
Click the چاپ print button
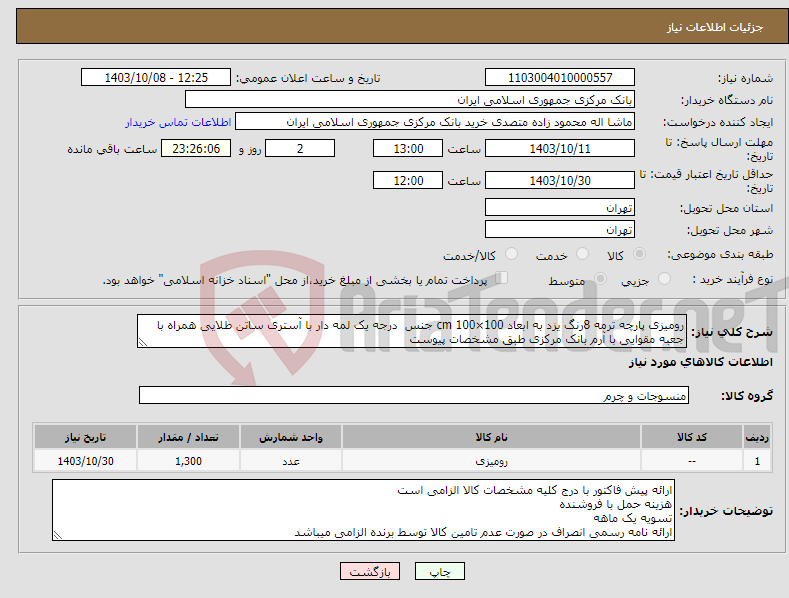440,571
